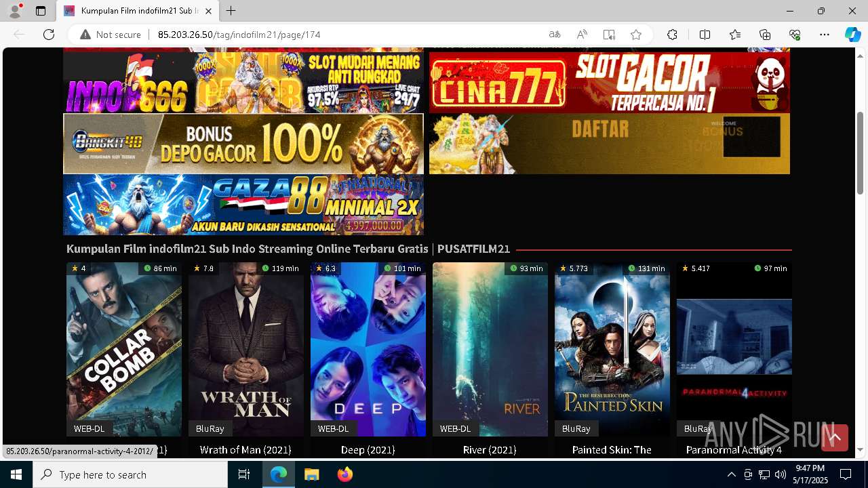The height and width of the screenshot is (488, 868).
Task: Click the Deep (2021) title link
Action: (368, 449)
